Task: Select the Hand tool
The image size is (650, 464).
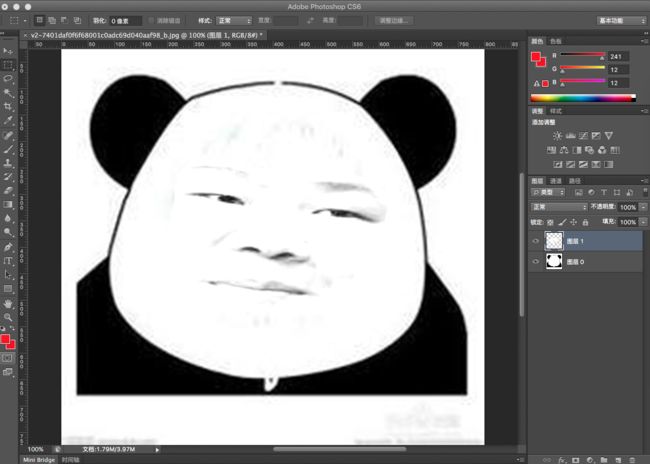Action: [x=8, y=304]
